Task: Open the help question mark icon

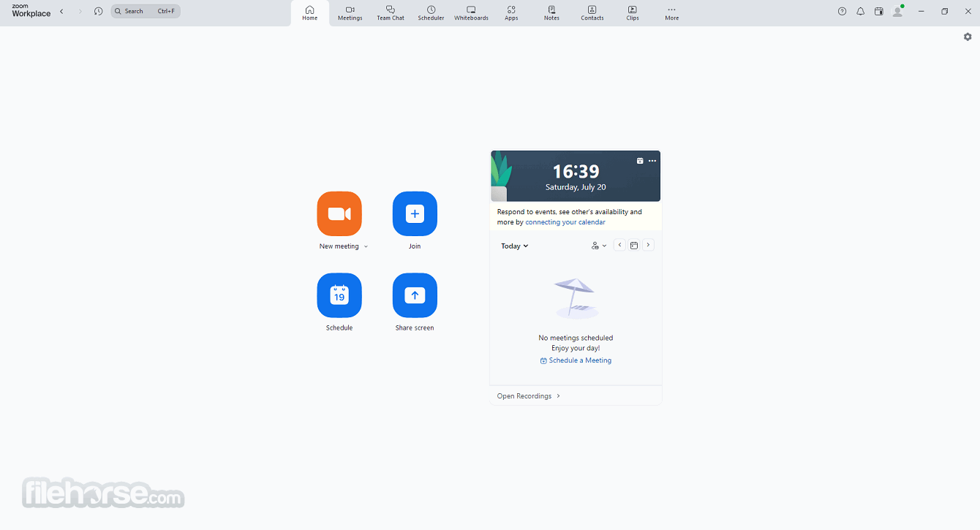Action: 842,11
